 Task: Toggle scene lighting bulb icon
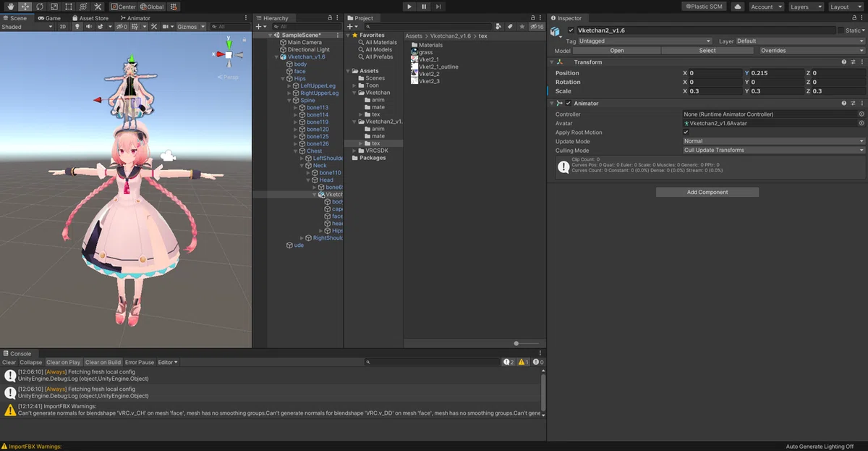click(77, 27)
